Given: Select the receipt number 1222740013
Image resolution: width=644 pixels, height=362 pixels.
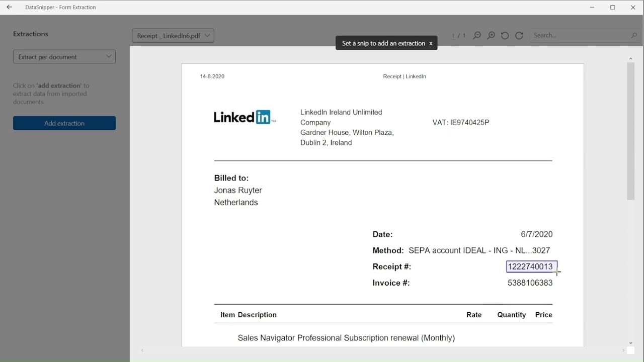Looking at the screenshot, I should tap(530, 266).
